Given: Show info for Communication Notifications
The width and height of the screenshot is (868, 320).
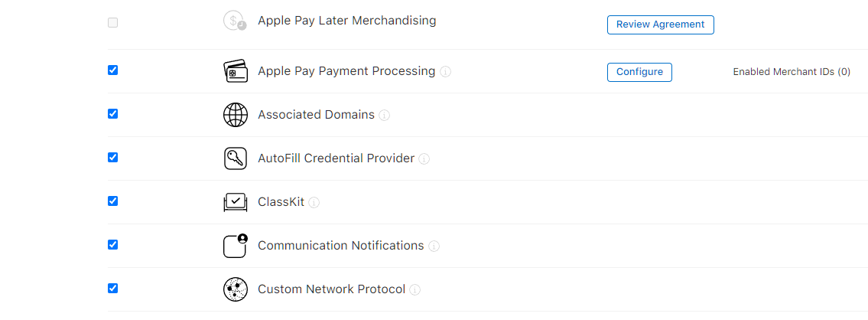Looking at the screenshot, I should [434, 247].
